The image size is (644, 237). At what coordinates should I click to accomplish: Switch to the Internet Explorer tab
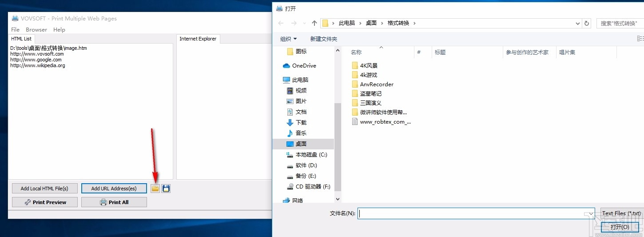198,39
